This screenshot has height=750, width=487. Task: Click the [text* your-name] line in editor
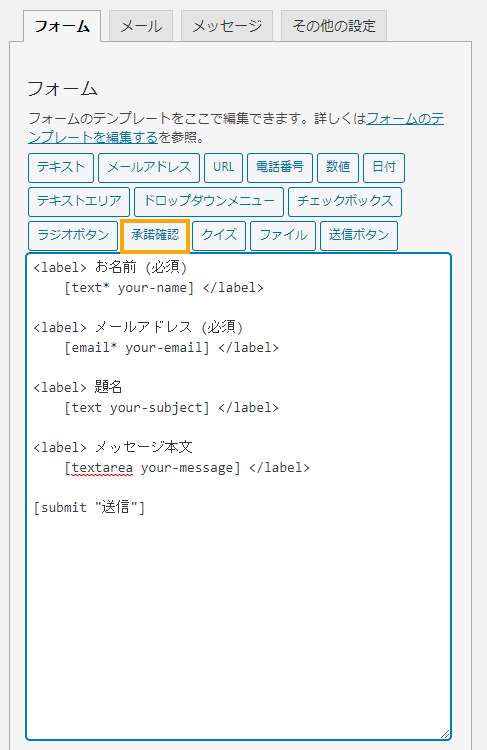point(164,288)
